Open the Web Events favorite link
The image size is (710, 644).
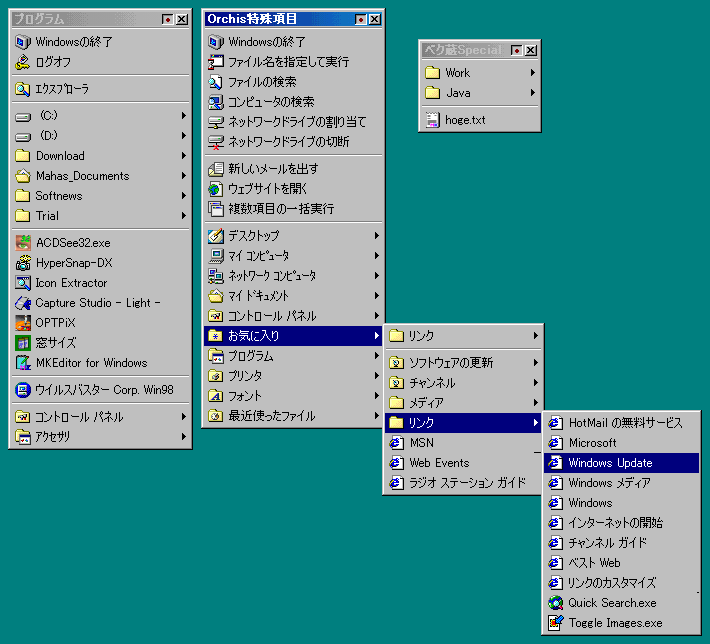462,463
